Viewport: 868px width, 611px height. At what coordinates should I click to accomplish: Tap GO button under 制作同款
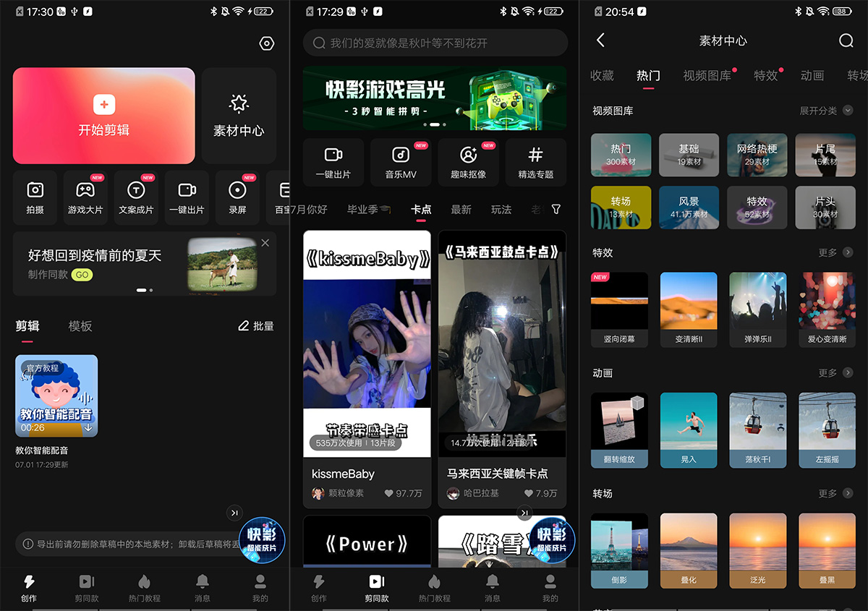pos(82,275)
